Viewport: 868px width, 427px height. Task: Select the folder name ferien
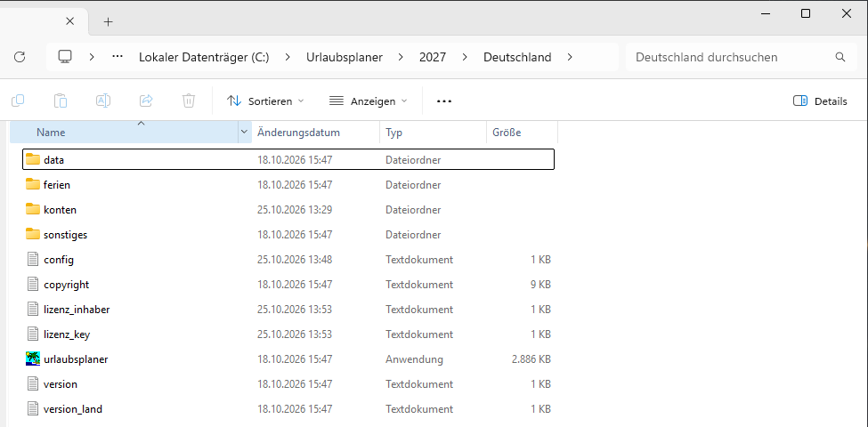coord(57,185)
